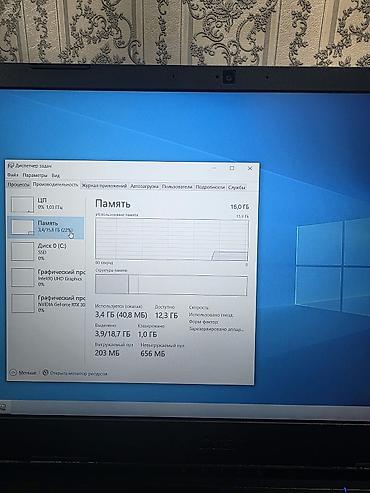
Task: Click the memory composition bar
Action: point(171,285)
